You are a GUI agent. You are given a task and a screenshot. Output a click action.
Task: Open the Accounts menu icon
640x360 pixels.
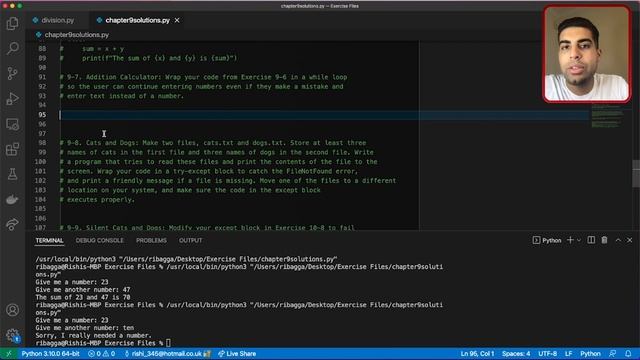[12, 310]
